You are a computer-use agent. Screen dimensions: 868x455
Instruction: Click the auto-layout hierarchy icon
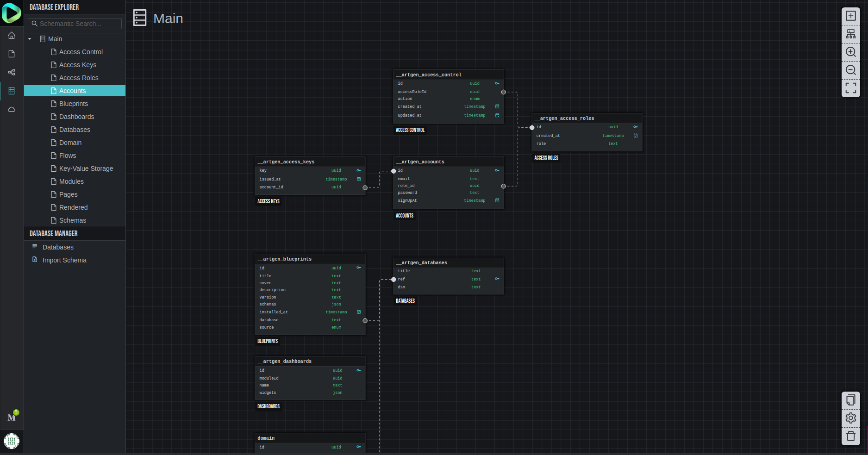[850, 34]
